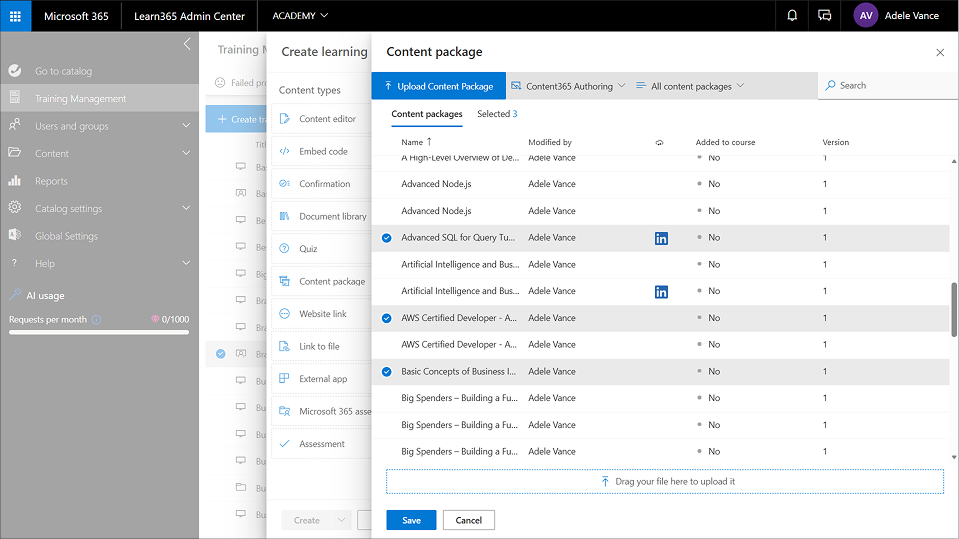Open the Microsoft 365 app launcher waffle
Image resolution: width=959 pixels, height=539 pixels.
tap(15, 16)
